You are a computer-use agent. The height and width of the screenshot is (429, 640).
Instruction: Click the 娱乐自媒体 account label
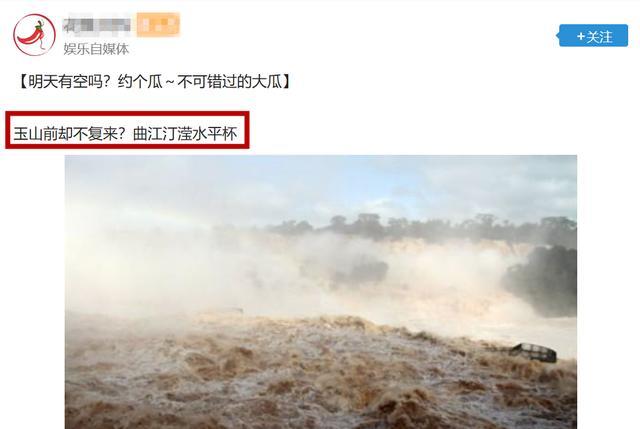pyautogui.click(x=96, y=49)
